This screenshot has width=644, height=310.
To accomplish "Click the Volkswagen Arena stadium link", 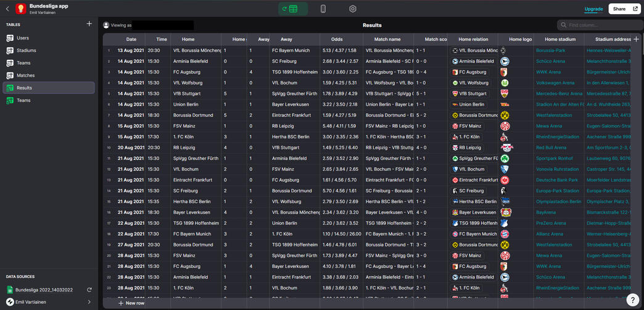I will [555, 83].
